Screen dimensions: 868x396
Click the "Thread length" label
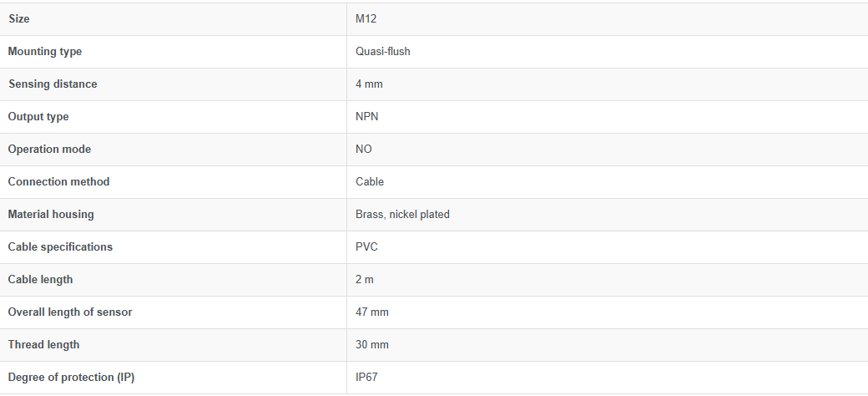(x=43, y=345)
